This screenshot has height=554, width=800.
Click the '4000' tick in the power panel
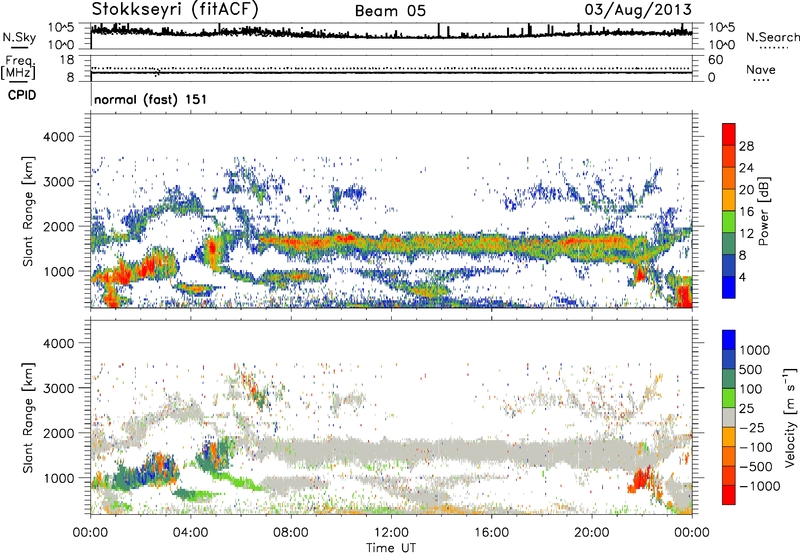[x=58, y=137]
